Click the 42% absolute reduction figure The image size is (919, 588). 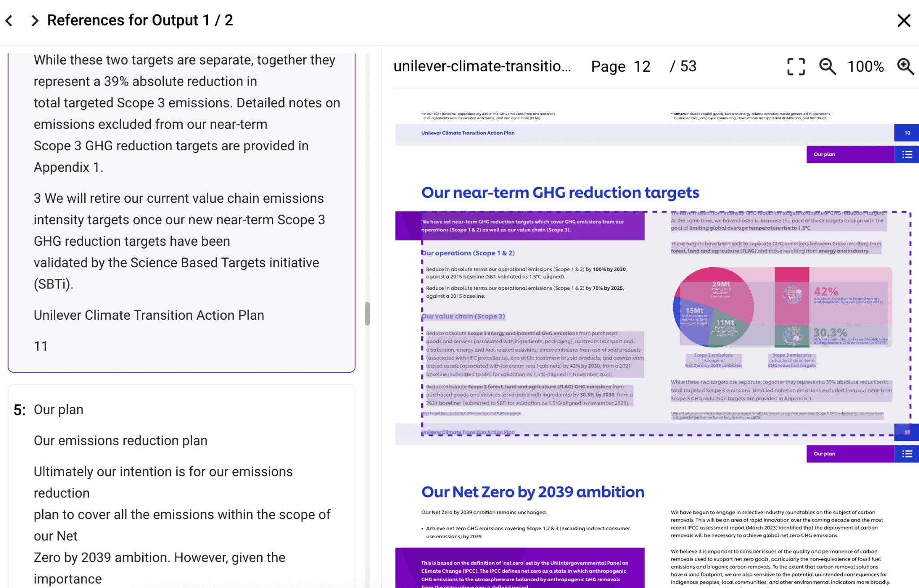click(x=826, y=291)
